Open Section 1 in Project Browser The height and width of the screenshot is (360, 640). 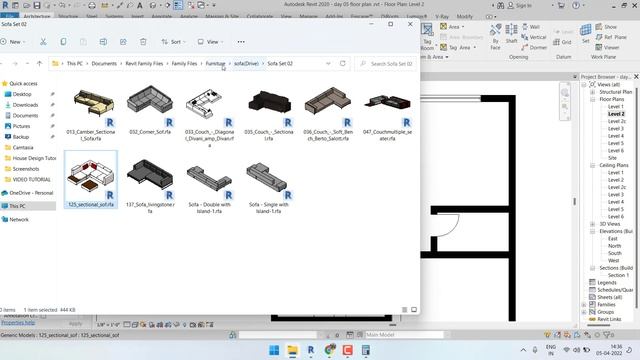pyautogui.click(x=618, y=275)
